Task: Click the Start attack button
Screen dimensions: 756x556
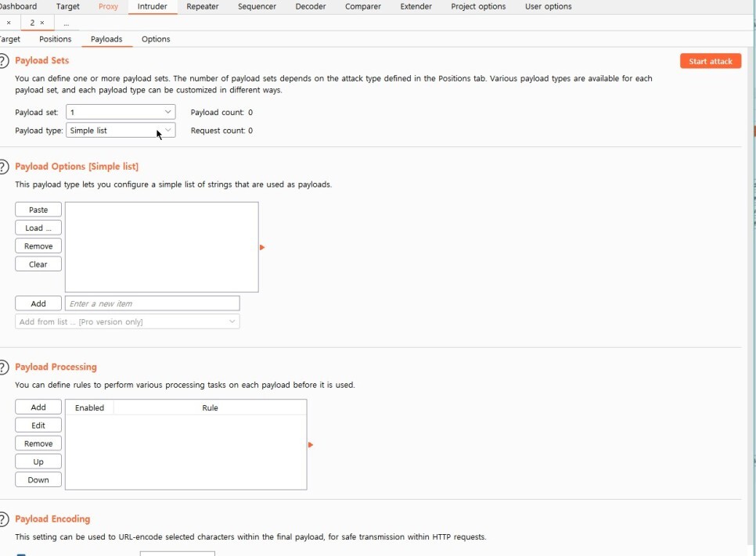Action: pos(710,61)
